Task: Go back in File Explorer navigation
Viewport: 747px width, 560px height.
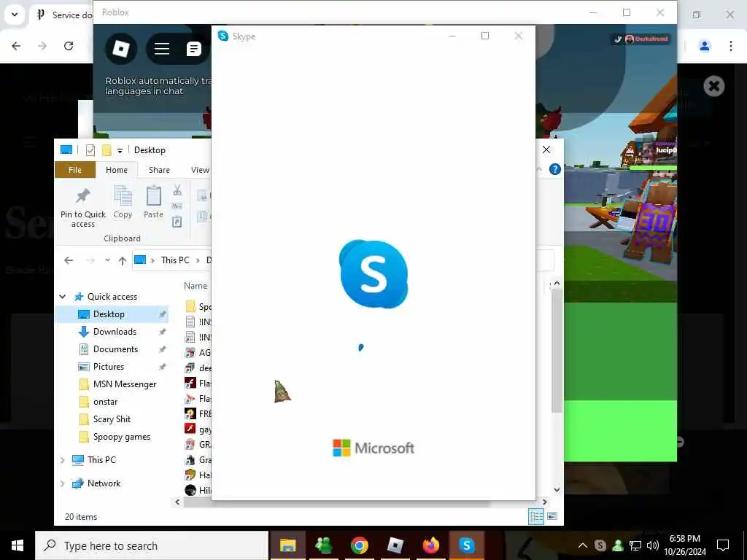Action: [69, 260]
